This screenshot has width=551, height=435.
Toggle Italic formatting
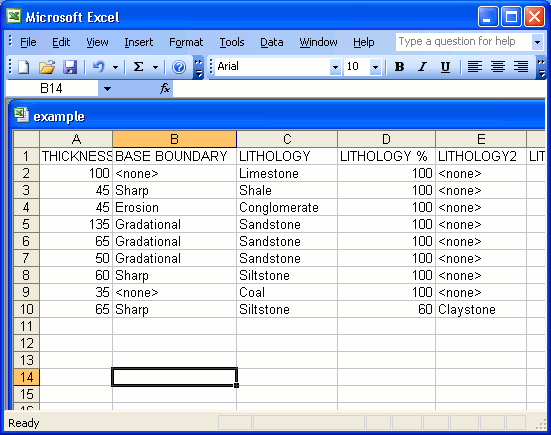422,66
